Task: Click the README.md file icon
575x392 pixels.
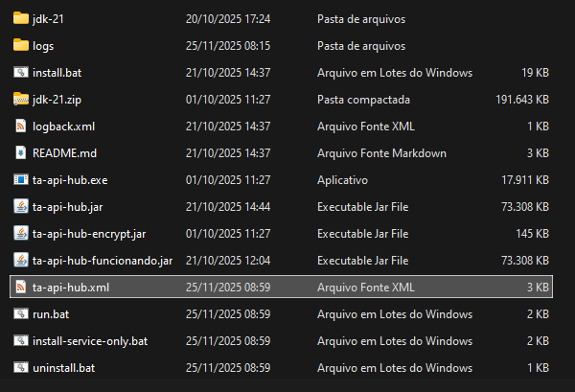Action: click(x=21, y=152)
